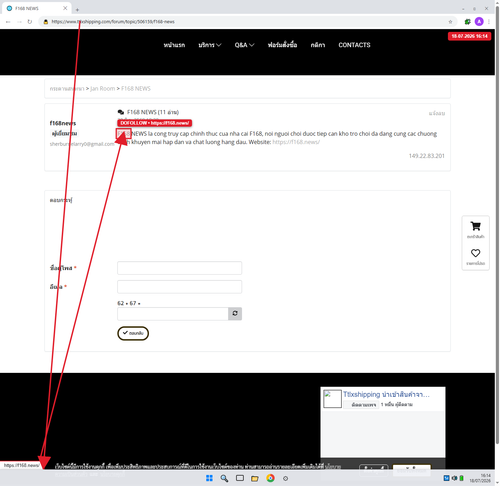
Task: Bookmark this page with the star icon
Action: point(450,22)
